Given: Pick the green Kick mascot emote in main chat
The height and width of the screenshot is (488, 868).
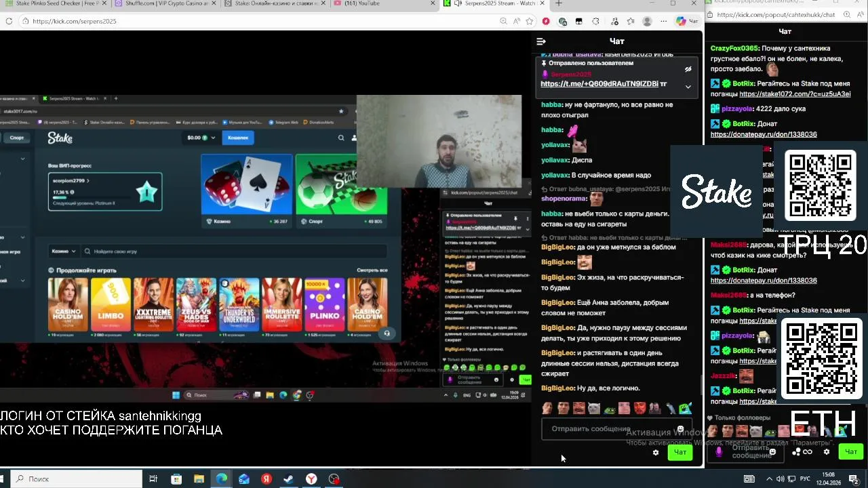Looking at the screenshot, I should pos(686,408).
